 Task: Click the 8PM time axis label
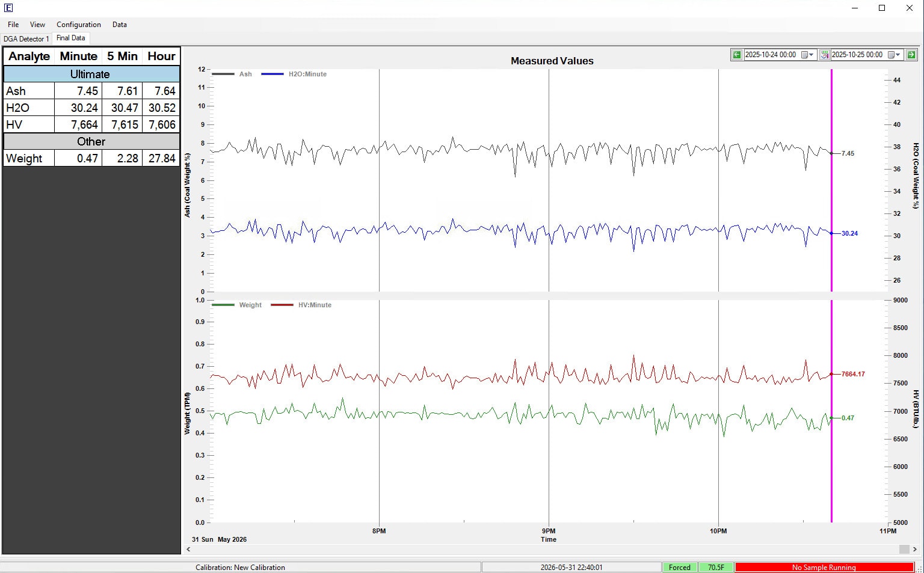(379, 531)
